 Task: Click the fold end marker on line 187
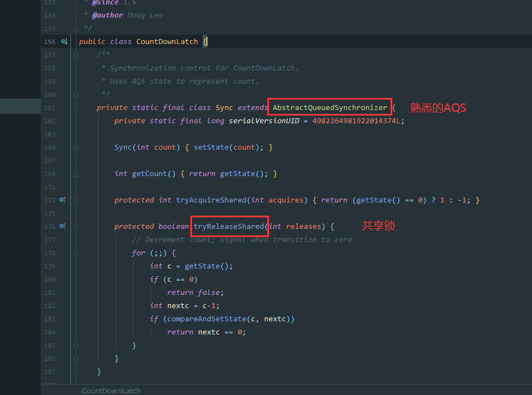point(76,372)
